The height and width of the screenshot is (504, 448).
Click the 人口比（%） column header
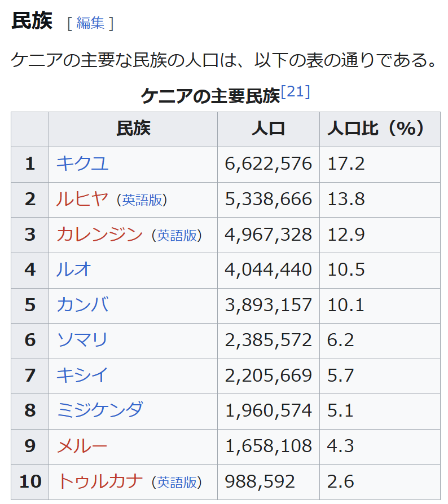pos(376,129)
